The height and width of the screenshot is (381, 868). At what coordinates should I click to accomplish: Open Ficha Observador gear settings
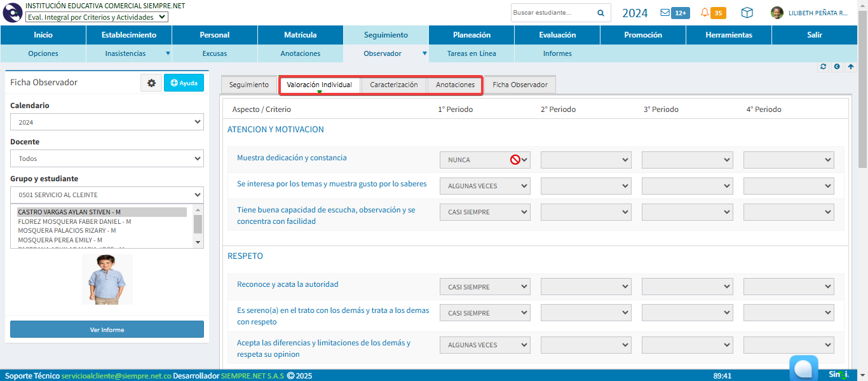point(151,83)
